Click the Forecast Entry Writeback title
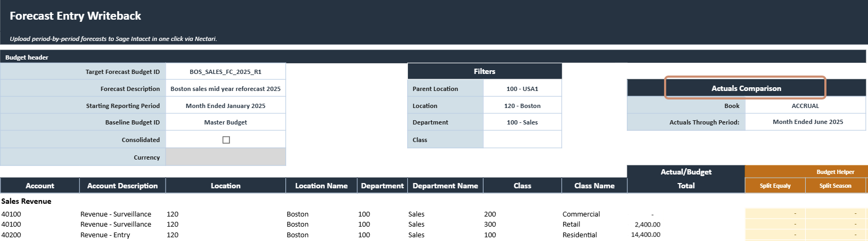 coord(75,16)
